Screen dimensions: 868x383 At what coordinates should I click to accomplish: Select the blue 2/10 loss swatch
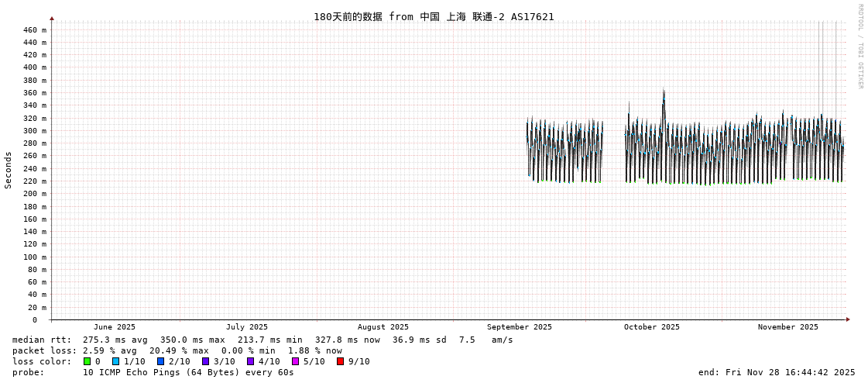click(161, 361)
